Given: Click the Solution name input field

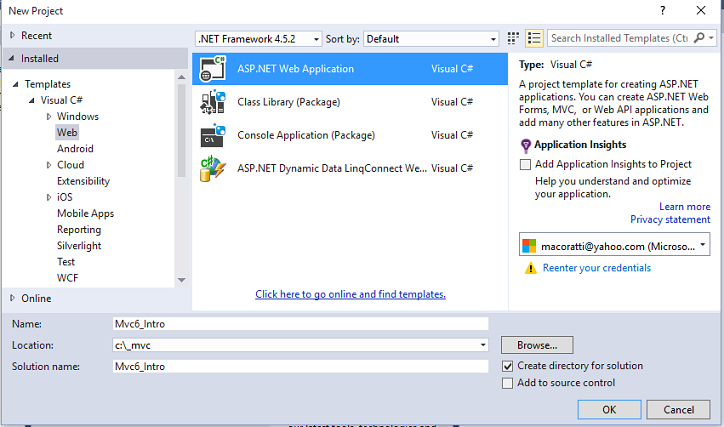Looking at the screenshot, I should 300,366.
